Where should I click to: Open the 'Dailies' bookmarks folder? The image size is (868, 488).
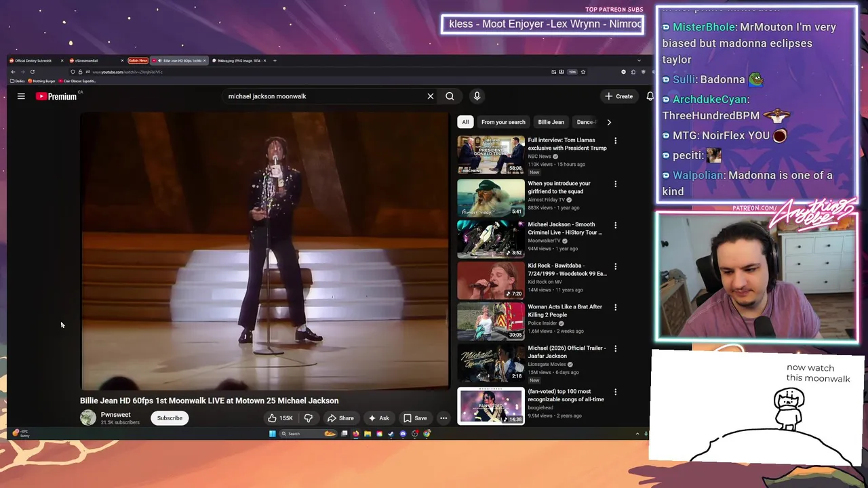click(x=17, y=81)
